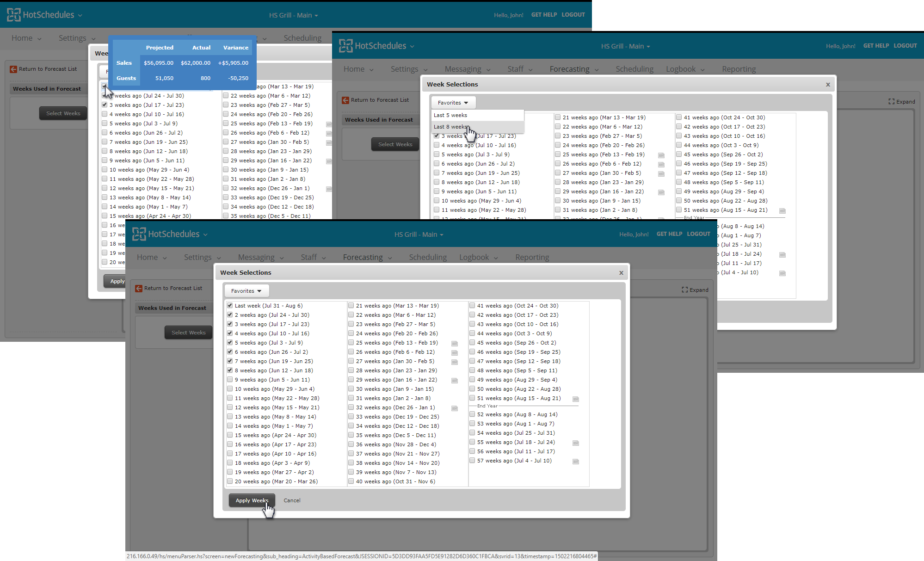Open note icon for 32 weeks ago, front window

coord(455,408)
